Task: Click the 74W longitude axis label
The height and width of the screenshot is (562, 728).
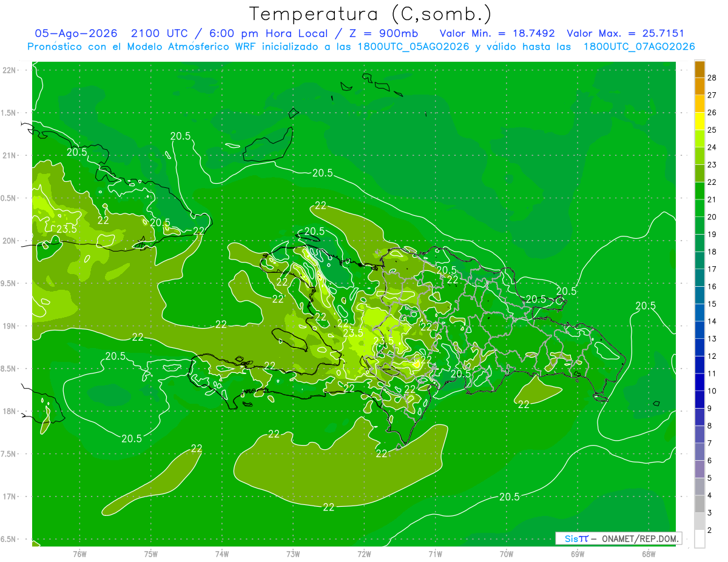Action: [222, 554]
